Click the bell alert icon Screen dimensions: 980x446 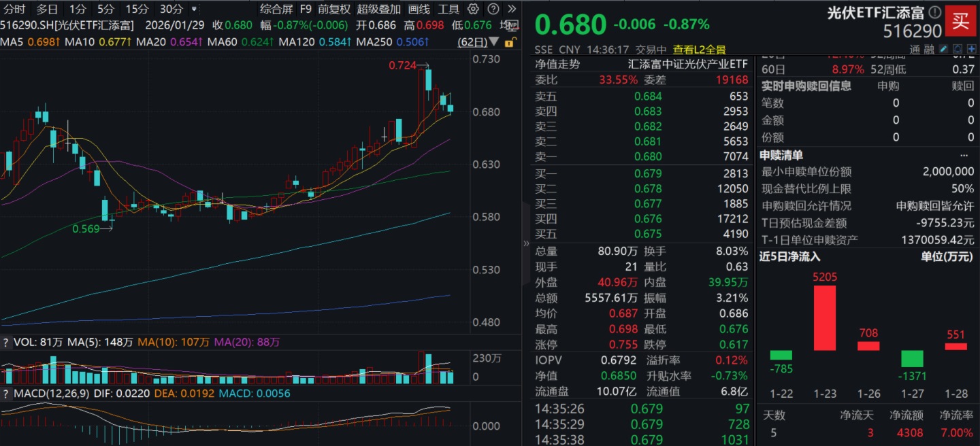click(x=958, y=50)
